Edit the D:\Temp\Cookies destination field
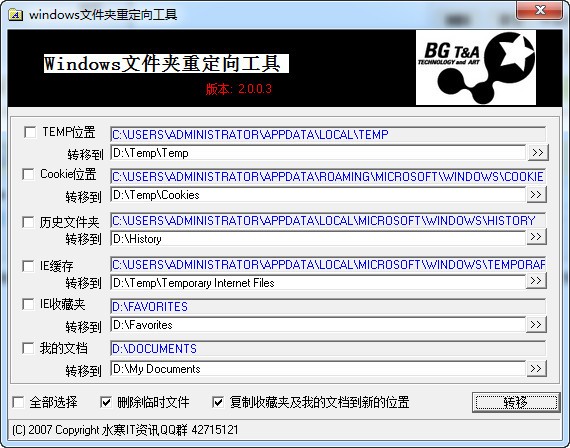Image resolution: width=570 pixels, height=448 pixels. tap(318, 195)
